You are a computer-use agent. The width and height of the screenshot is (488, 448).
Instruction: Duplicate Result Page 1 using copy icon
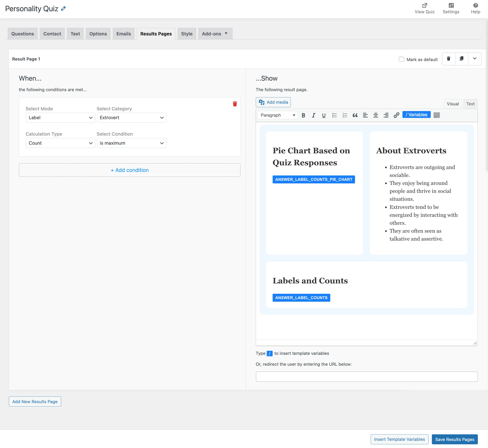tap(462, 59)
